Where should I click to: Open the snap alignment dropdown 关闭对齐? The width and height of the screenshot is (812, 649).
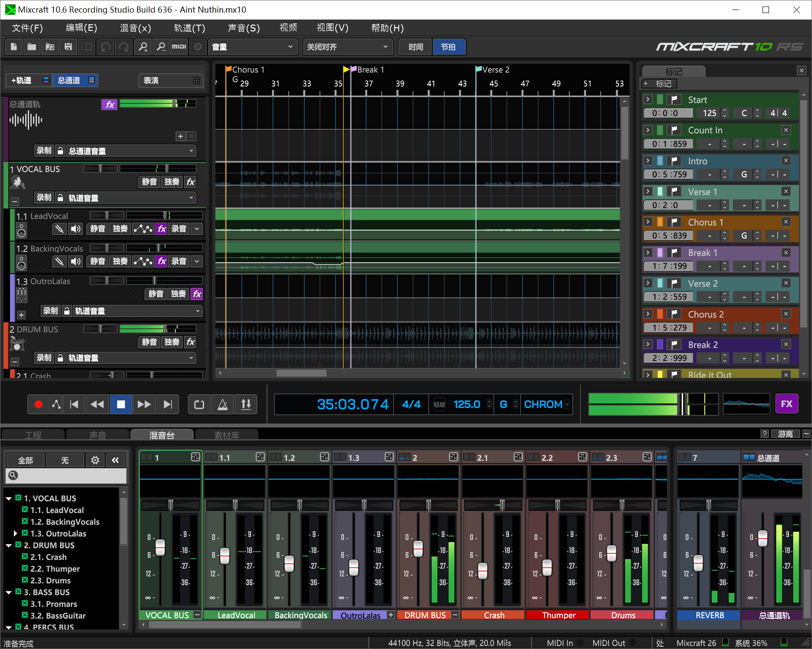click(x=347, y=47)
